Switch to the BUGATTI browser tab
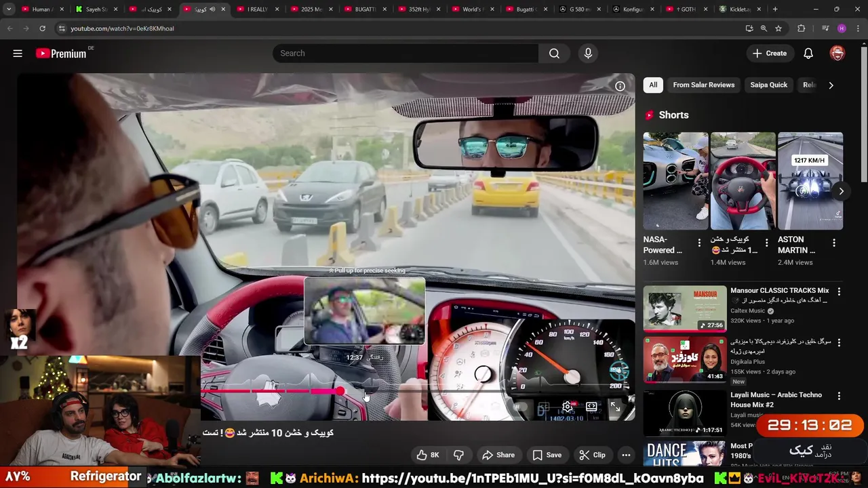The height and width of the screenshot is (488, 868). tap(365, 9)
